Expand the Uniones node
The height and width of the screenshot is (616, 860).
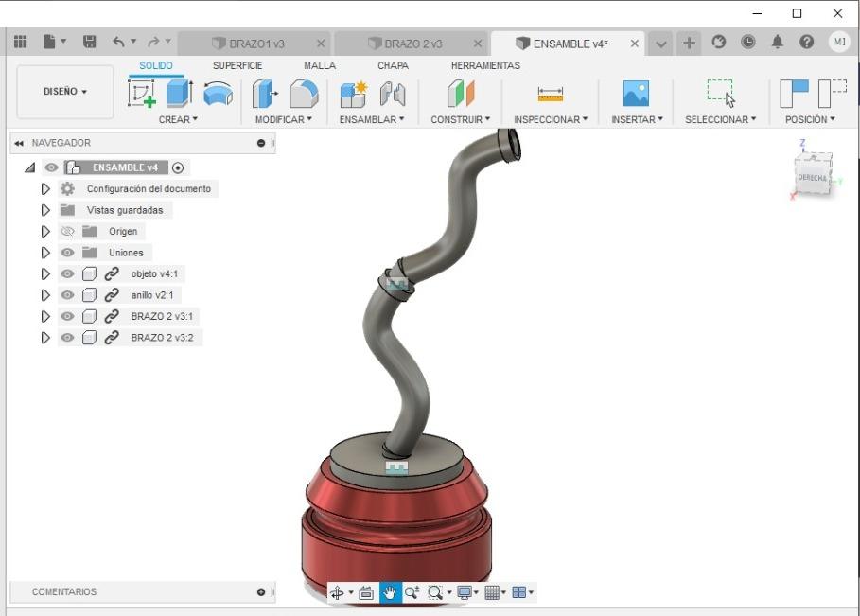pyautogui.click(x=45, y=253)
